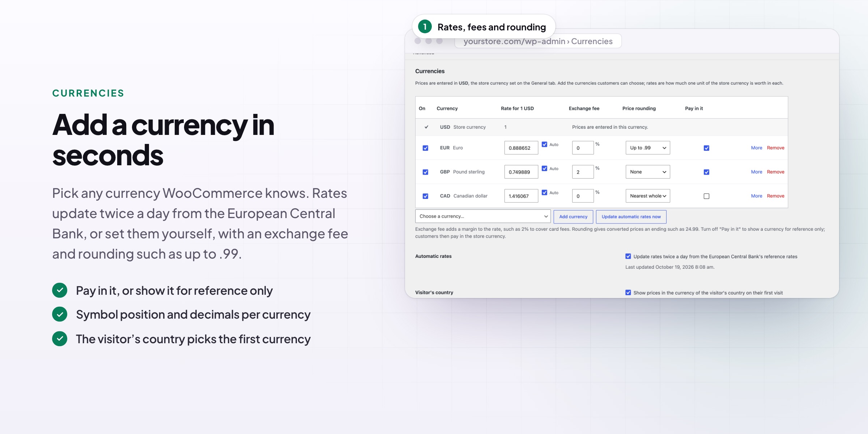868x434 pixels.
Task: Toggle twice-daily ECB rate updates checkbox
Action: [x=628, y=256]
